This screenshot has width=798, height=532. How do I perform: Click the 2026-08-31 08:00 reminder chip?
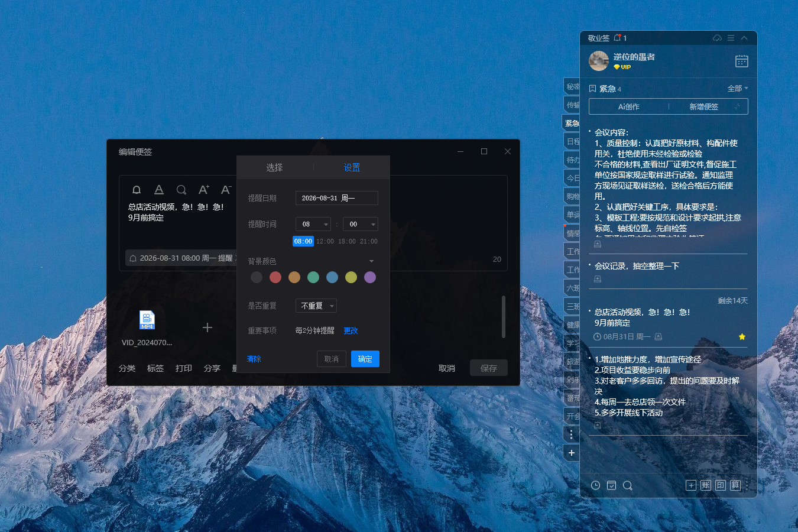(x=182, y=258)
